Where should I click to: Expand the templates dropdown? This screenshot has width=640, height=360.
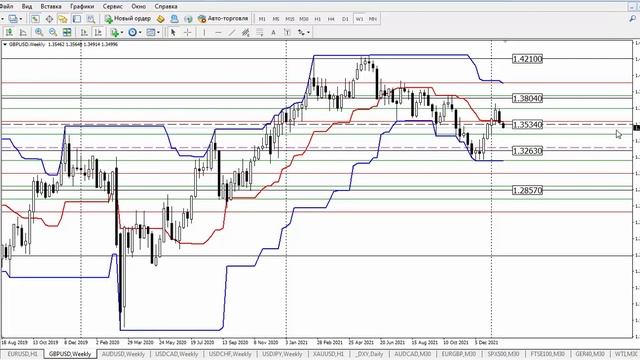click(158, 32)
